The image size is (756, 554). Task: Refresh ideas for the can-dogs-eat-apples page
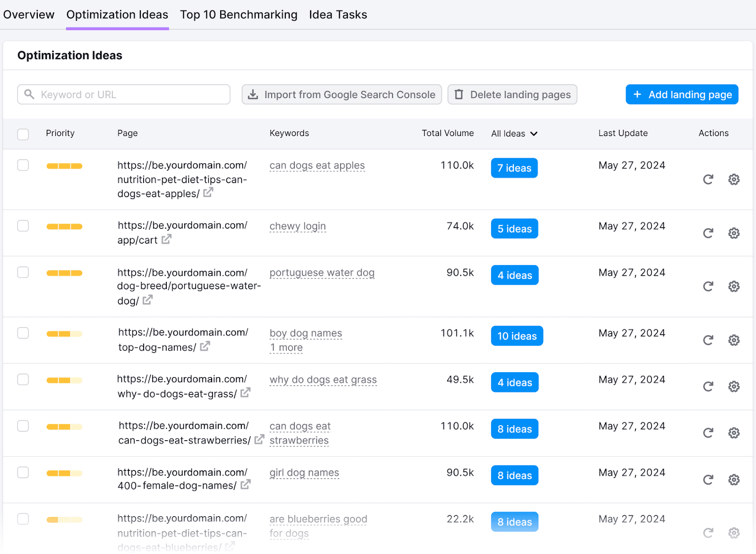(x=707, y=179)
